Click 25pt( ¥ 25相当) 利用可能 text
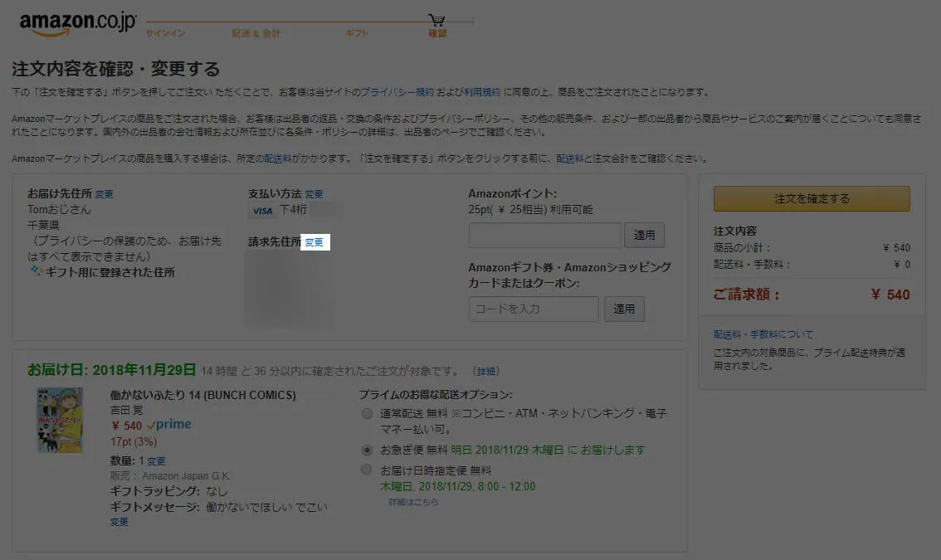941x560 pixels. coord(530,209)
